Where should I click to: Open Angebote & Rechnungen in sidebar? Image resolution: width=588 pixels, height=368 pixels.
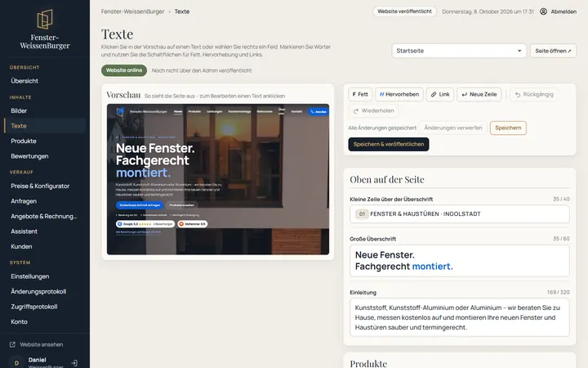point(43,216)
